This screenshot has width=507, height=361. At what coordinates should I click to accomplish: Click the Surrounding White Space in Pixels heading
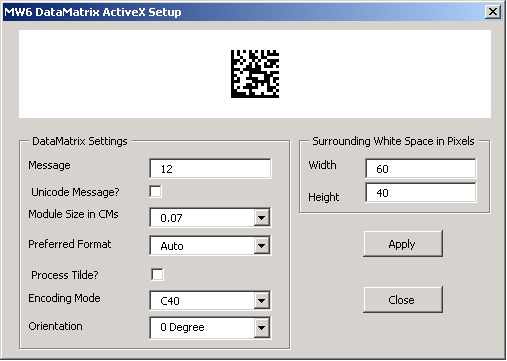[393, 141]
